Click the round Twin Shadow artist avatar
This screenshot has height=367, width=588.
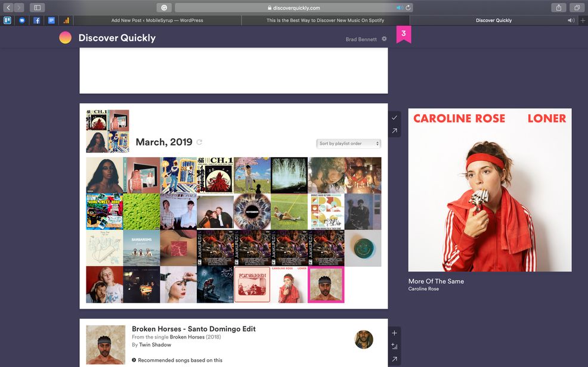[x=364, y=339]
